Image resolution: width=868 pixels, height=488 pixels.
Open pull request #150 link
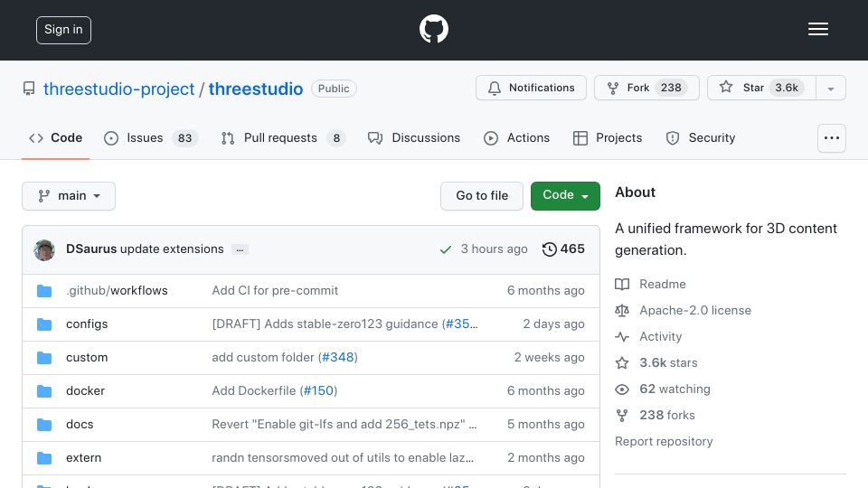coord(318,390)
